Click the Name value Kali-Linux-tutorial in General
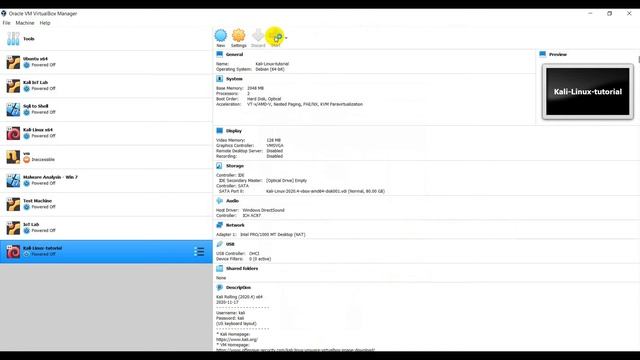 [x=272, y=64]
